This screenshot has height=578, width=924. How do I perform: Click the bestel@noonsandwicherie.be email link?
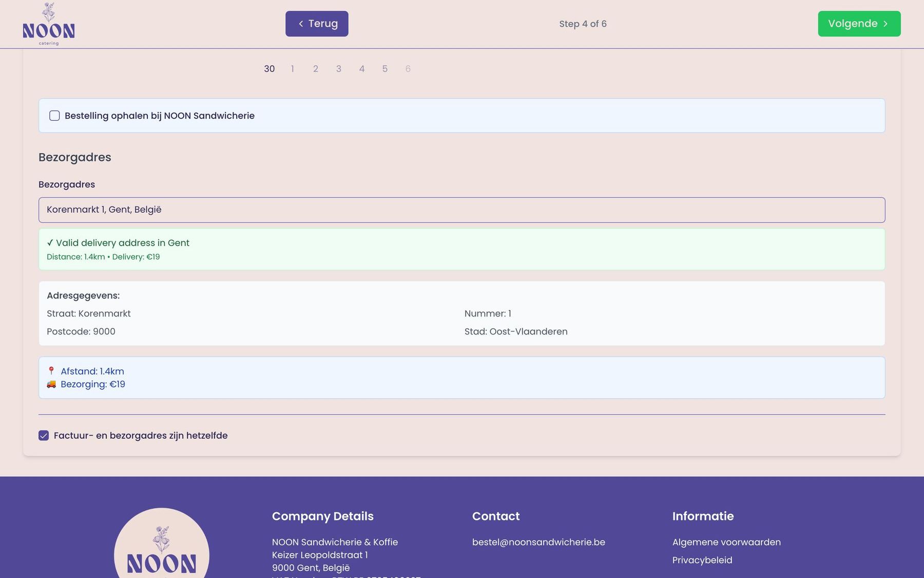point(538,542)
